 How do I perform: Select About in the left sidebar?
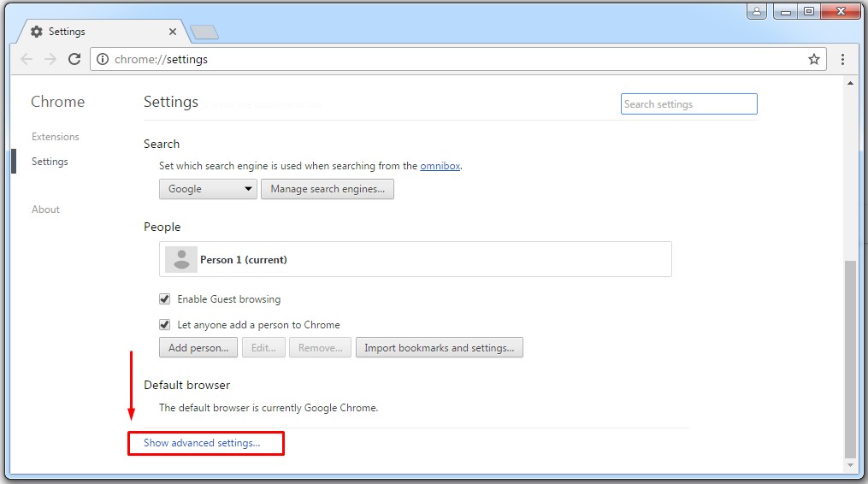[46, 210]
